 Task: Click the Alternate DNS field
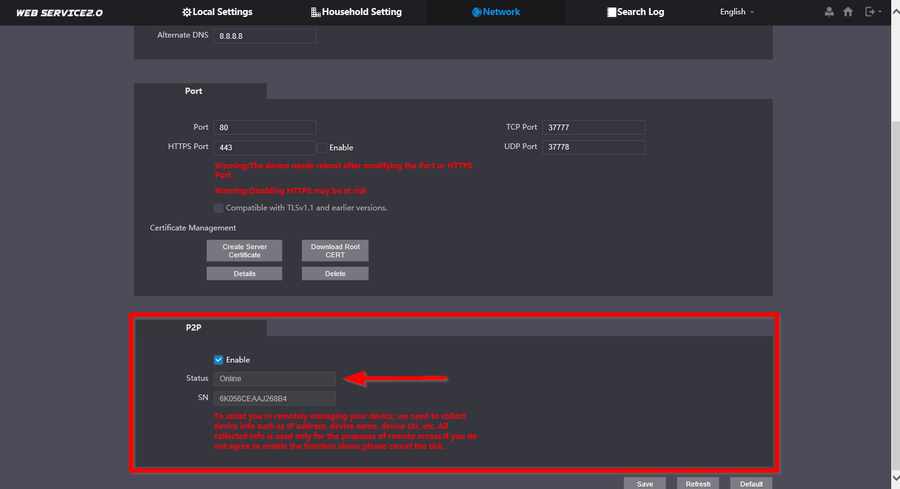click(x=265, y=36)
